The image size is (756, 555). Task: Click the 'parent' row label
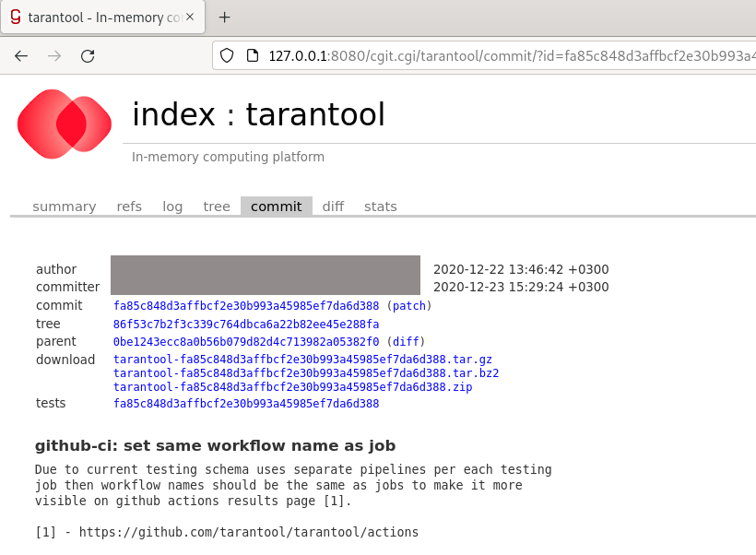point(56,342)
